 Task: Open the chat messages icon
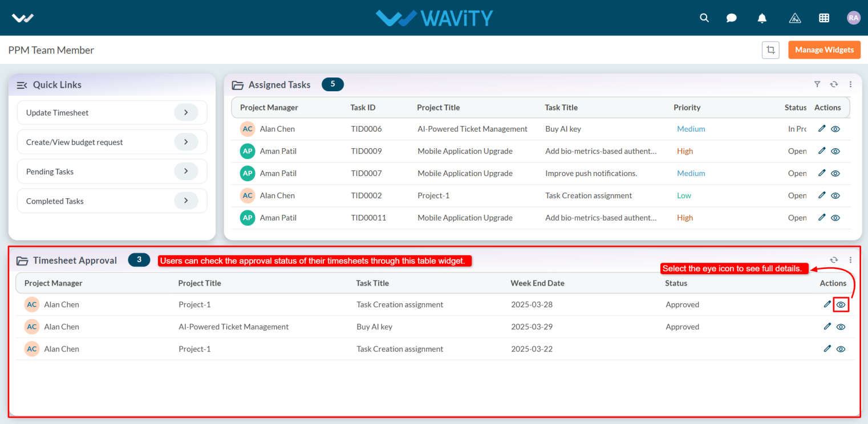point(732,18)
